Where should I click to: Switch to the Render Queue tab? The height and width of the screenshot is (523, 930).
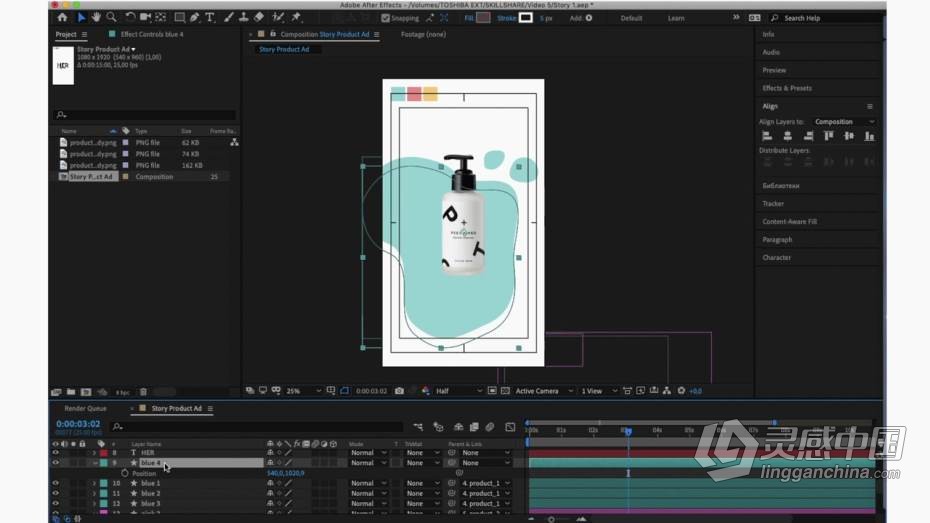85,409
